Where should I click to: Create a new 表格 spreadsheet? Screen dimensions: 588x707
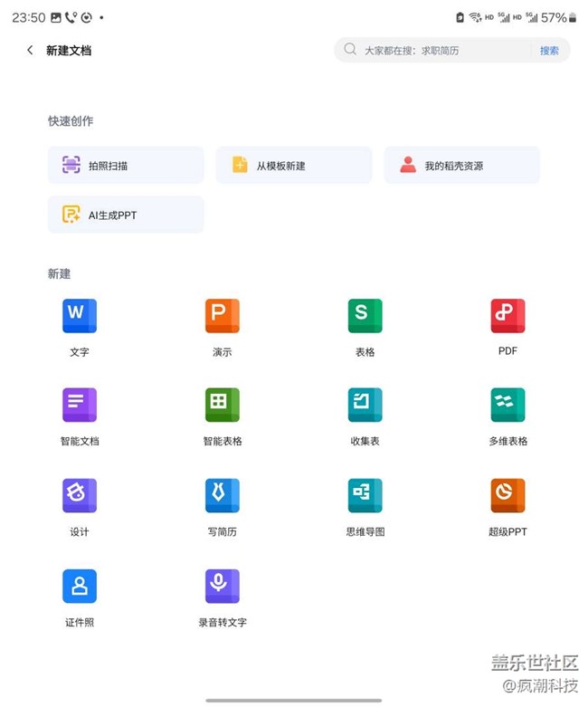(365, 317)
